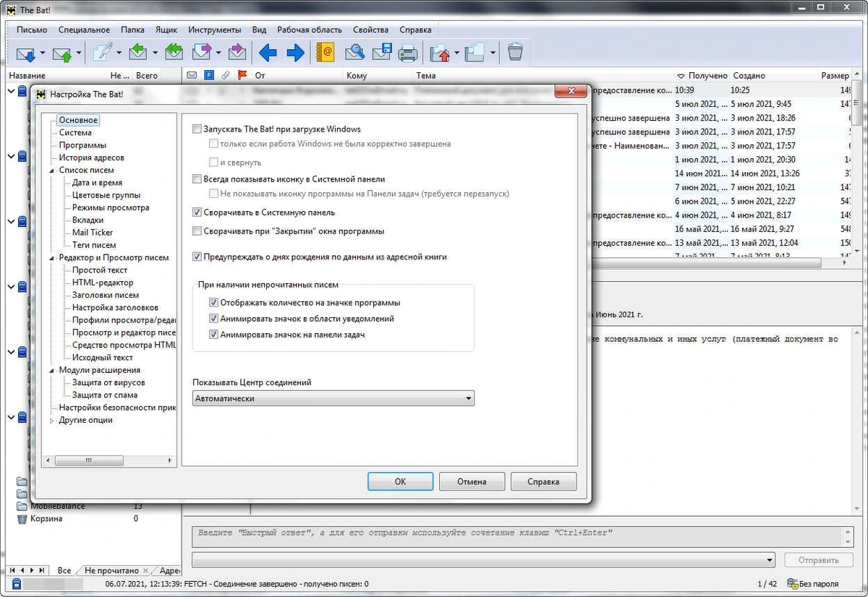Select Защита от спама in the tree
This screenshot has height=597, width=868.
pos(105,395)
